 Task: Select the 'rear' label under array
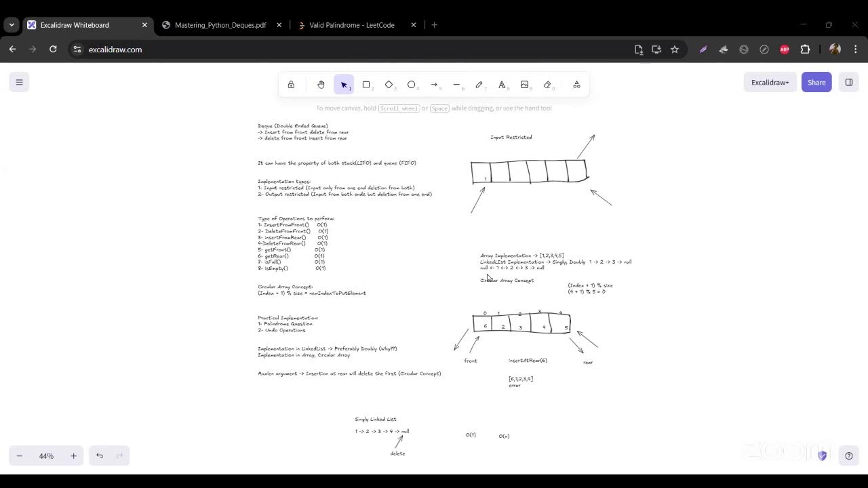tap(588, 363)
